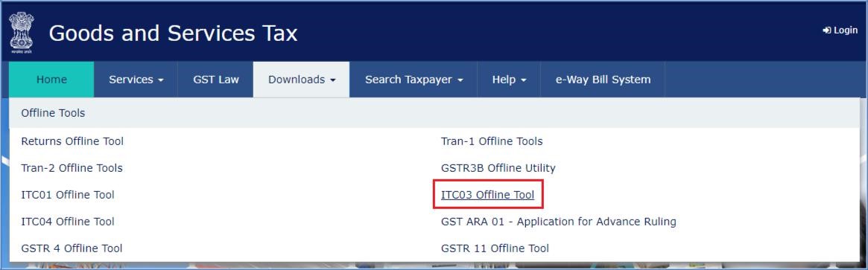
Task: Open ITC03 Offline Tool link
Action: [x=488, y=195]
